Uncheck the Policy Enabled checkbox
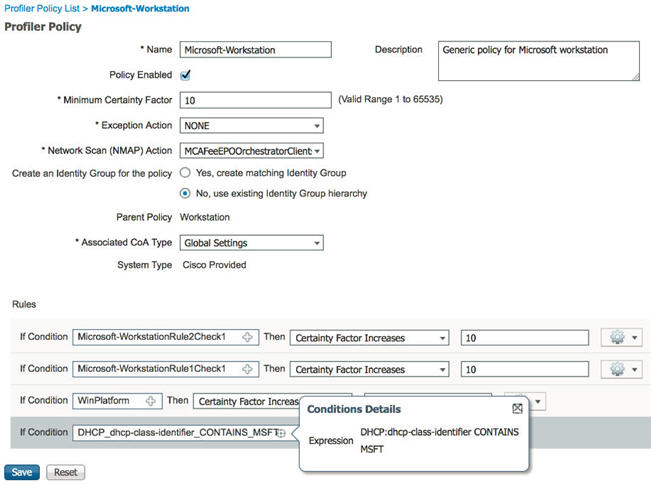 point(185,75)
